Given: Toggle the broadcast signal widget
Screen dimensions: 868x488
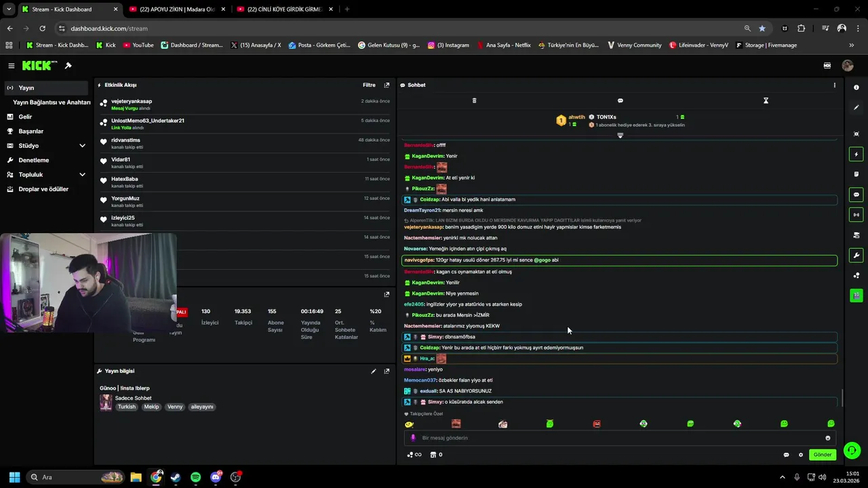Looking at the screenshot, I should tap(856, 215).
